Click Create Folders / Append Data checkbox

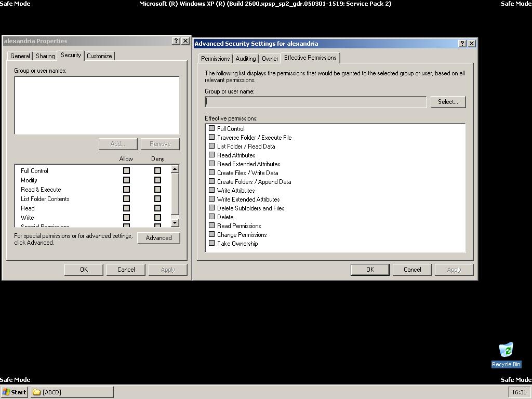tap(212, 181)
